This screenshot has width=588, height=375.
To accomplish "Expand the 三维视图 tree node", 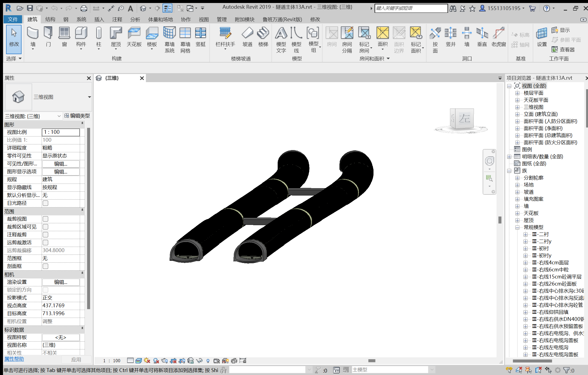I will click(517, 107).
